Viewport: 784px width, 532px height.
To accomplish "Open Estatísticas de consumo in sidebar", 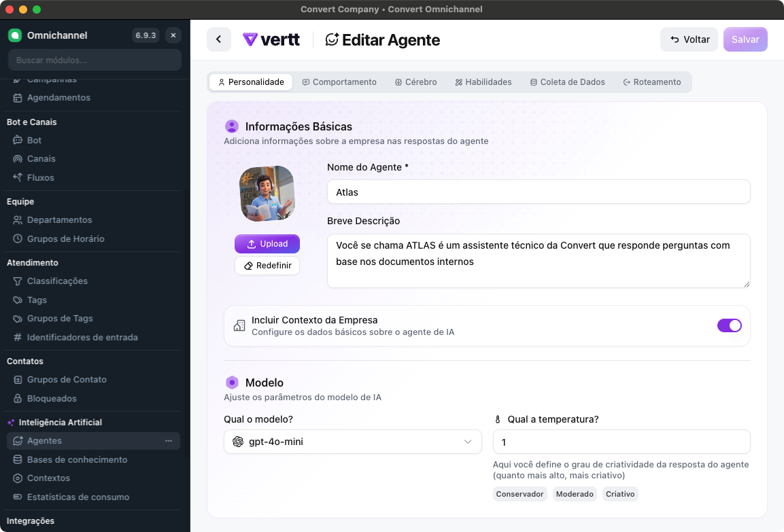I will 78,497.
